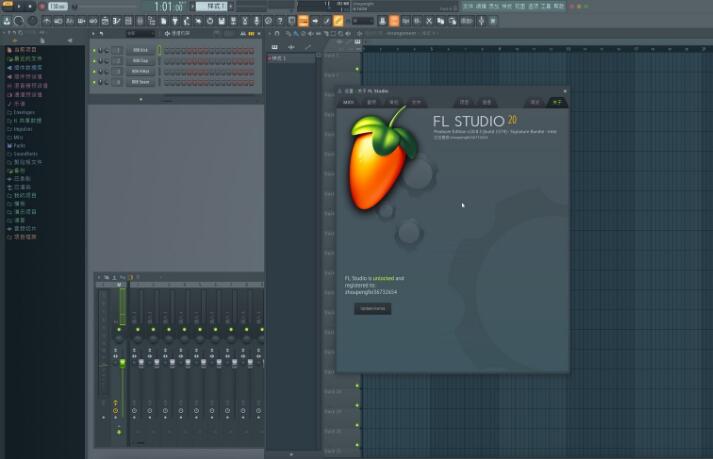Click the play button in the transport bar
Image resolution: width=713 pixels, height=459 pixels.
[19, 6]
